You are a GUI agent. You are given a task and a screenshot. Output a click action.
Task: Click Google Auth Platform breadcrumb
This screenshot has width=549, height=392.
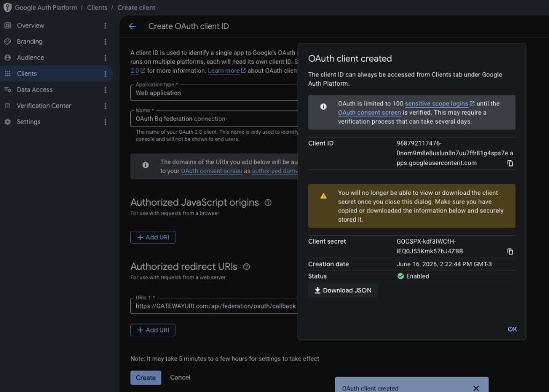[x=46, y=7]
